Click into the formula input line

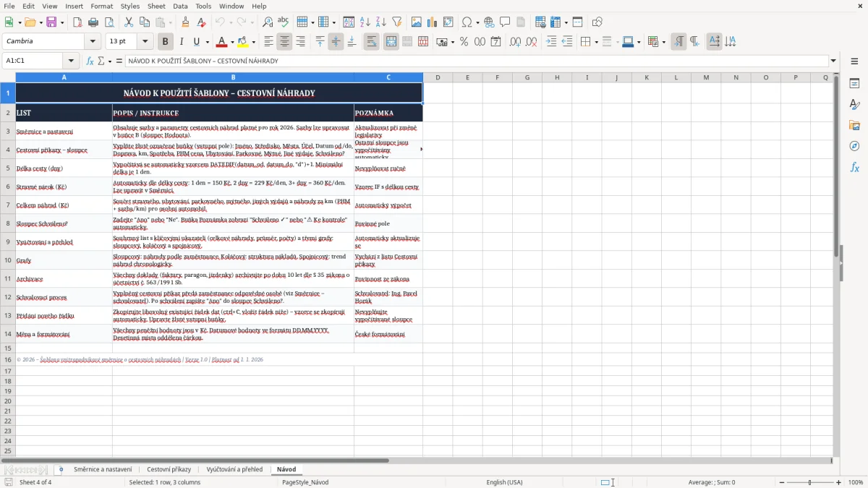coord(476,61)
